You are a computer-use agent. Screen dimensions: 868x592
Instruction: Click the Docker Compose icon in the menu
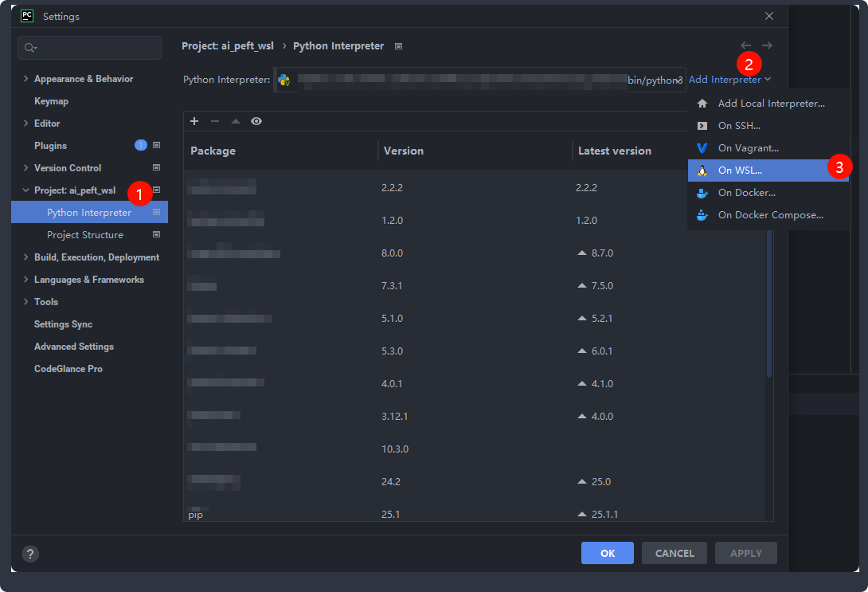702,215
